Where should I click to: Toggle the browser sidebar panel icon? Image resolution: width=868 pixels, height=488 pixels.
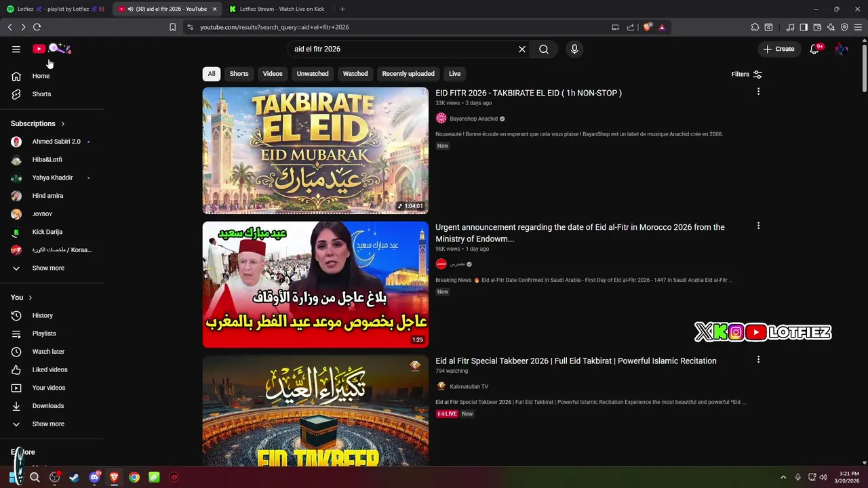click(804, 27)
